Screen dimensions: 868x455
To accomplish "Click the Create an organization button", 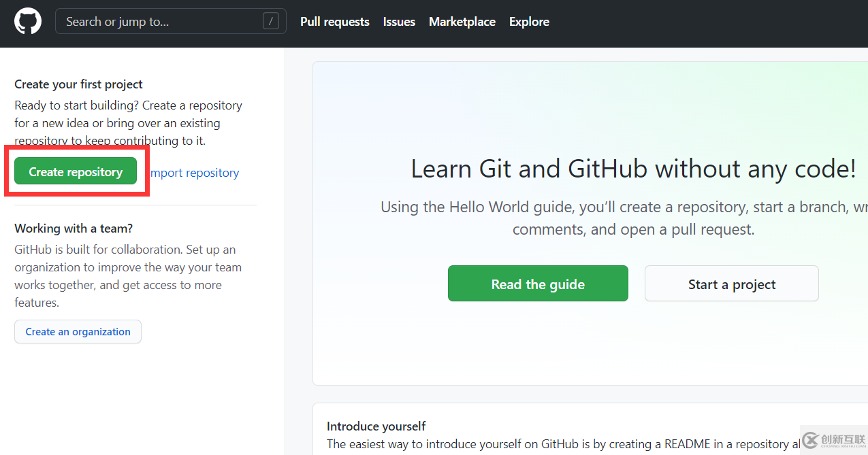I will [78, 332].
